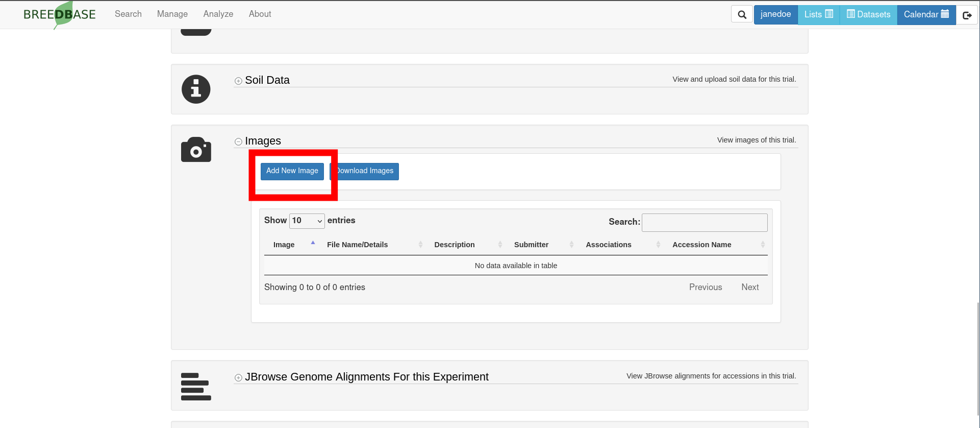Click the logout icon in navbar
980x428 pixels.
click(x=967, y=15)
